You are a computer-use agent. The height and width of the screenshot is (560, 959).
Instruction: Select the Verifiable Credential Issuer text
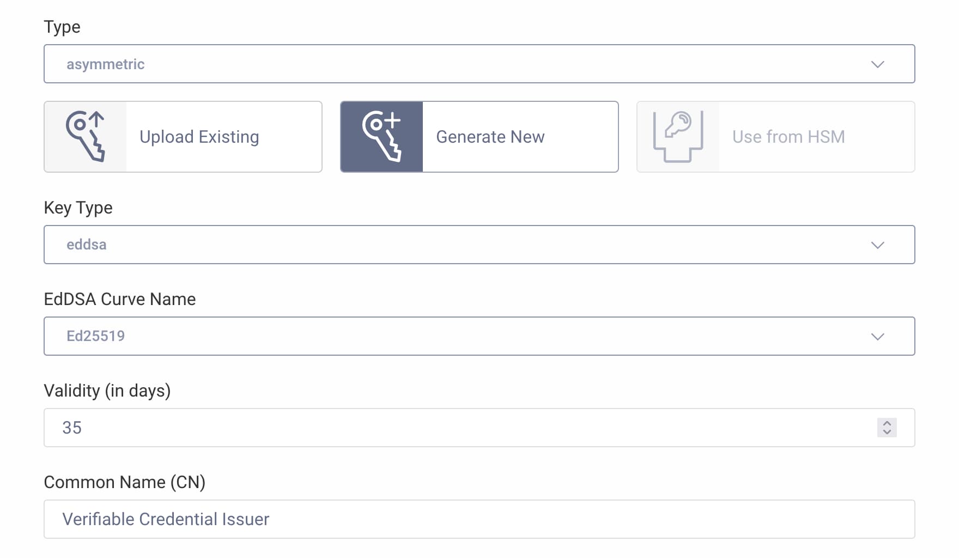pos(166,519)
